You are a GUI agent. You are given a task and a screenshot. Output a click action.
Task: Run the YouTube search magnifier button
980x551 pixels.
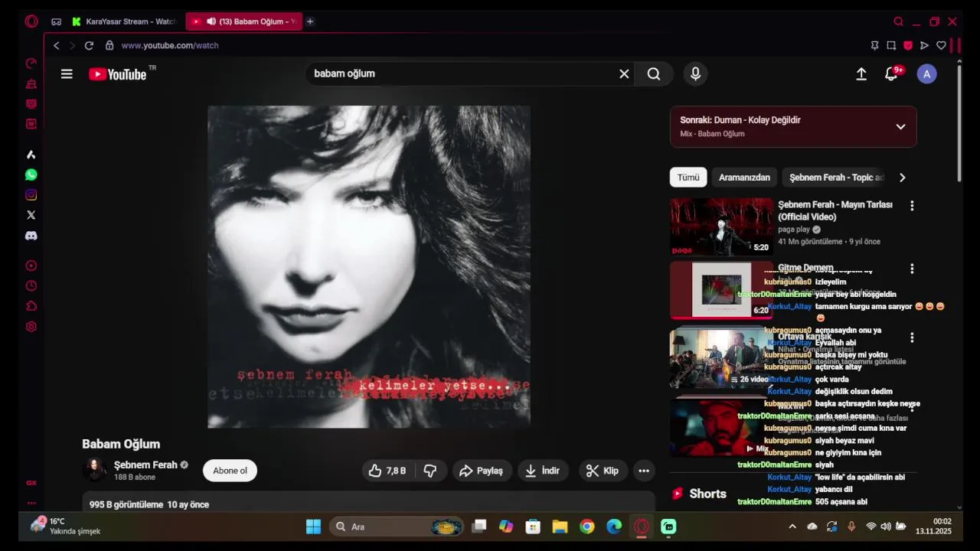click(x=654, y=74)
